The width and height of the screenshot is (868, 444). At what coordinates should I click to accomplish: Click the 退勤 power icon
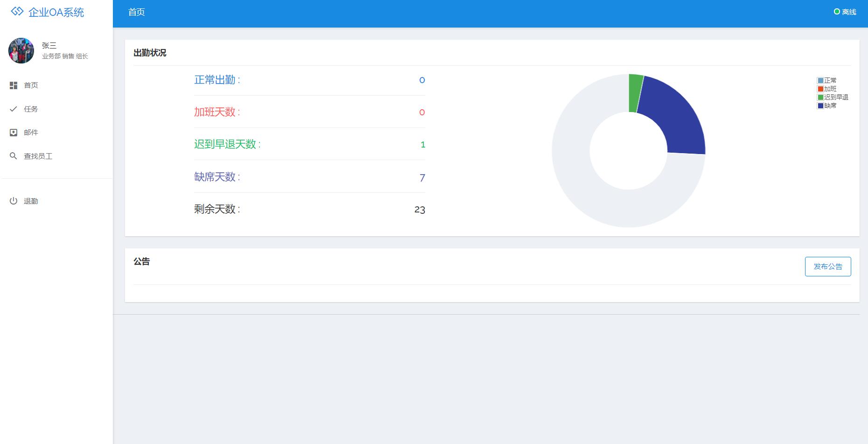coord(14,201)
